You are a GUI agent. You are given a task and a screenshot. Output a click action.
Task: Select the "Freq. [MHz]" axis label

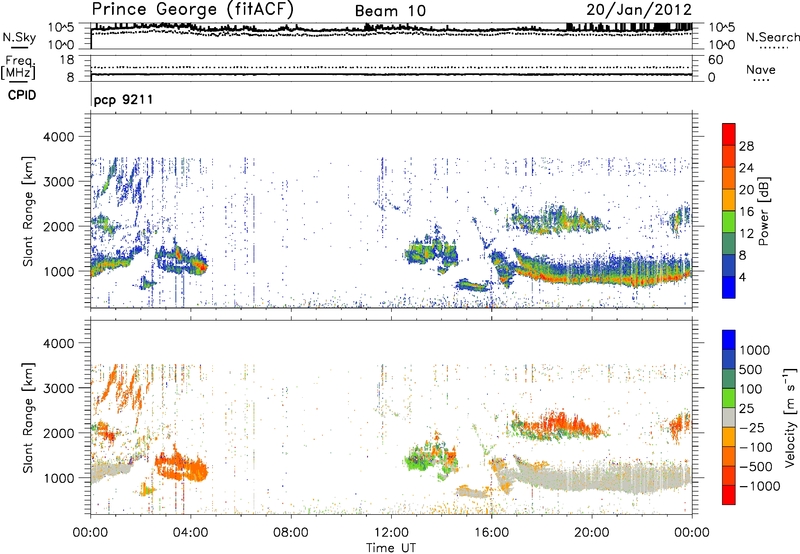tap(18, 68)
